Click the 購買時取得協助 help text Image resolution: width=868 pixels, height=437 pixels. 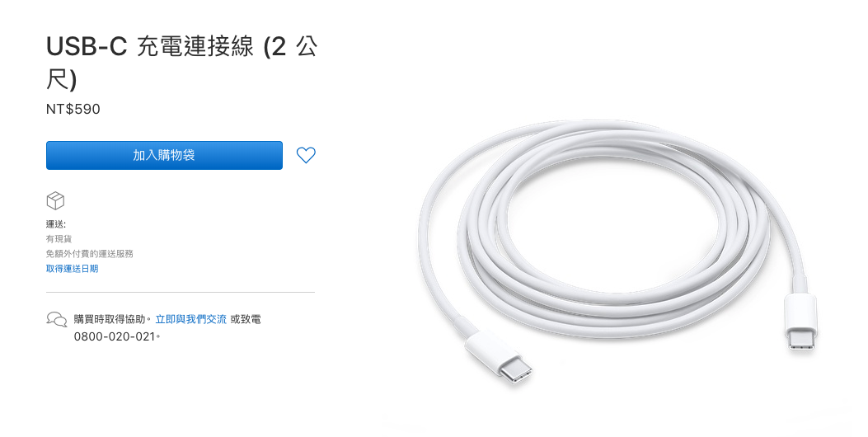pos(110,319)
